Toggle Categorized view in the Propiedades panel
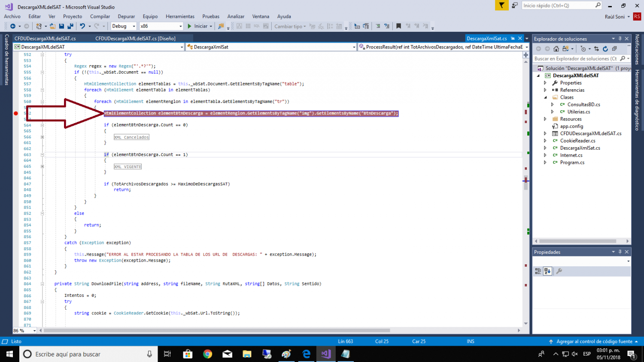Screen dimensions: 644x362 (x=538, y=271)
